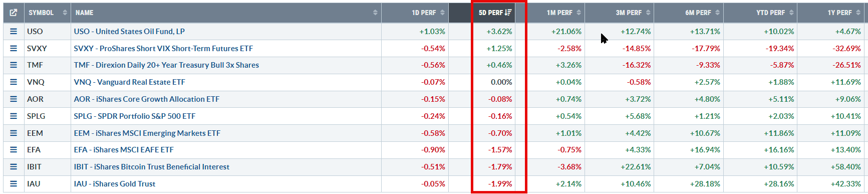
Task: Open the row menu icon for USO
Action: click(14, 31)
